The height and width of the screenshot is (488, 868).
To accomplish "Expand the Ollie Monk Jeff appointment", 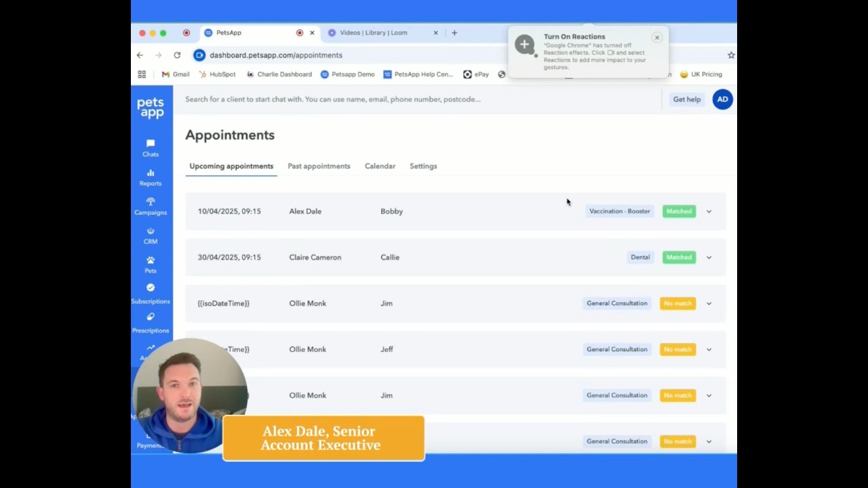I will click(x=709, y=350).
